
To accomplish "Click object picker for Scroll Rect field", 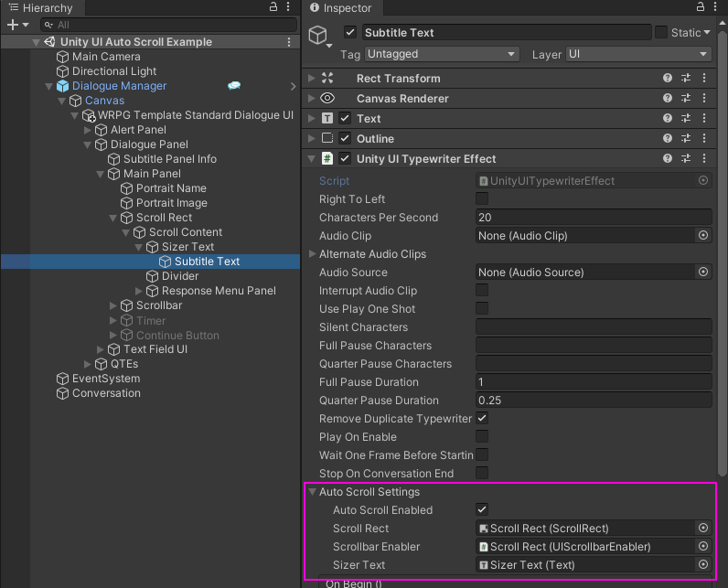I will click(703, 528).
